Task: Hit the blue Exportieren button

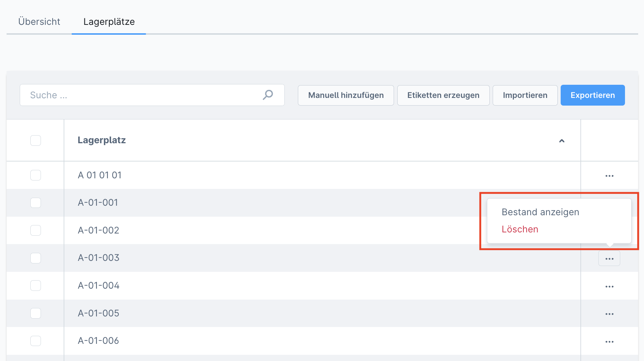Action: tap(592, 95)
